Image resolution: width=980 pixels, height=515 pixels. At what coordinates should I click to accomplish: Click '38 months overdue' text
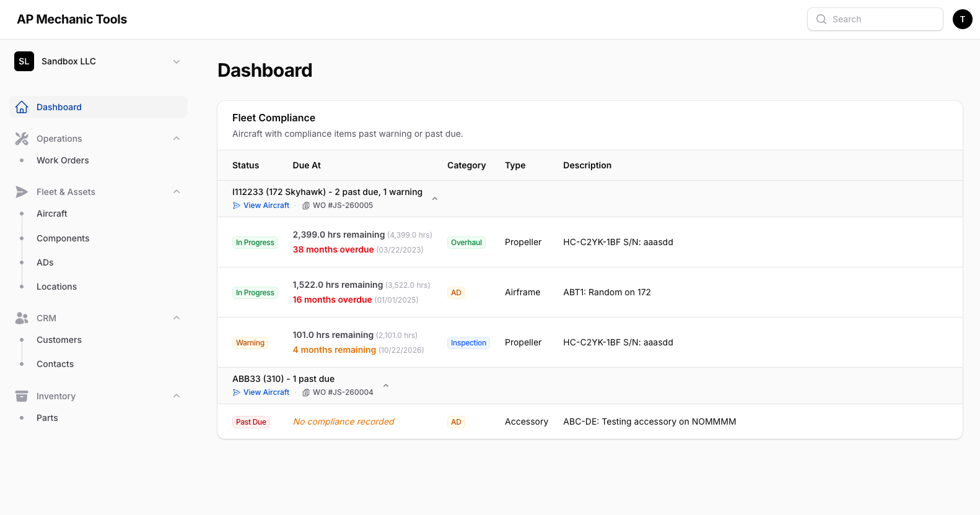333,249
